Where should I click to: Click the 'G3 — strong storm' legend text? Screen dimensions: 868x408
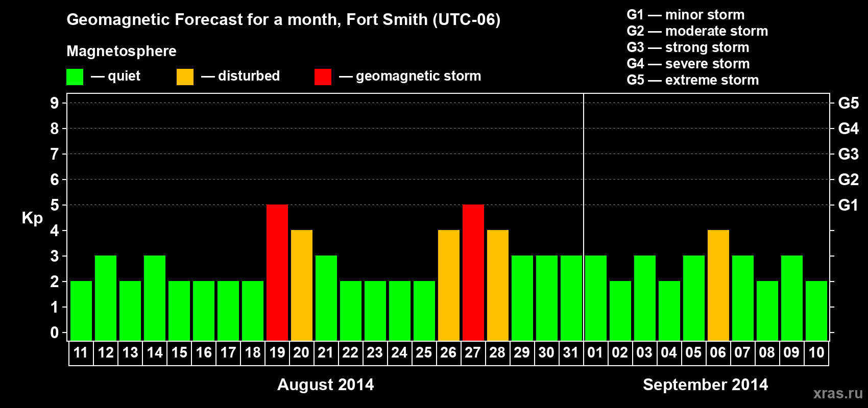tap(688, 47)
